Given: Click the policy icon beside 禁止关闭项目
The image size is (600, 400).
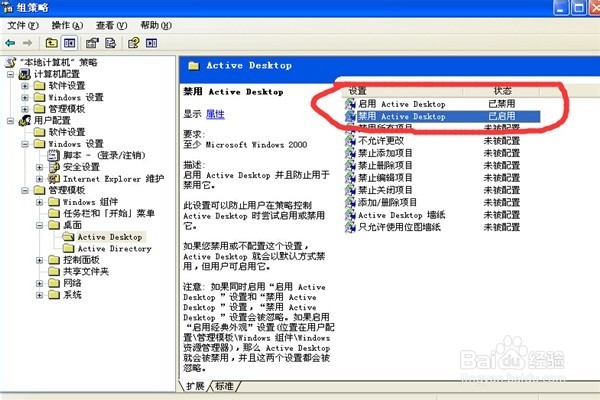Looking at the screenshot, I should click(x=350, y=190).
